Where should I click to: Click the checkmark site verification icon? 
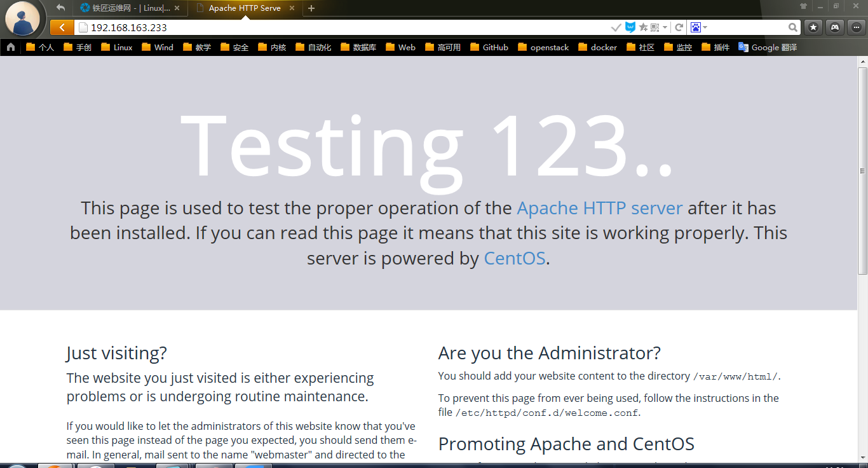click(616, 27)
